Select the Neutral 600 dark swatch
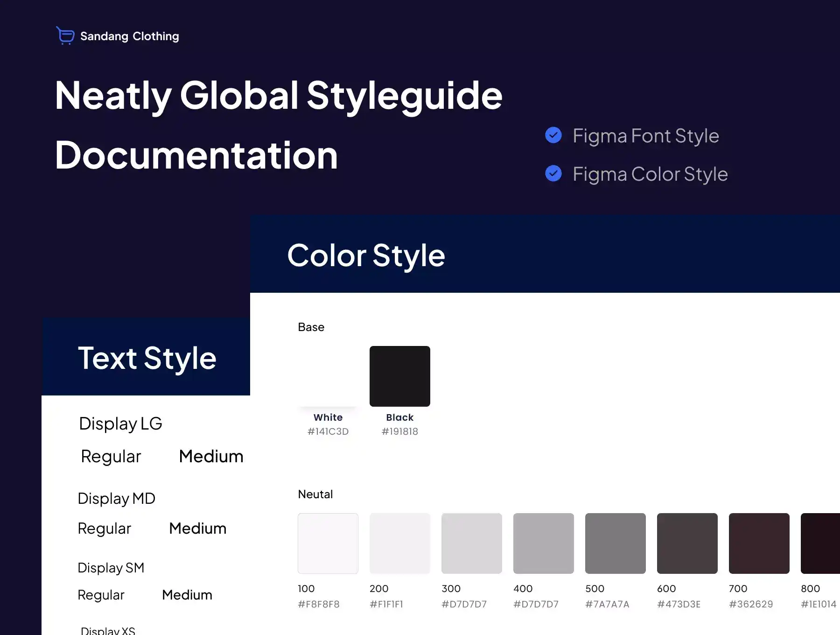Viewport: 840px width, 635px height. (687, 543)
